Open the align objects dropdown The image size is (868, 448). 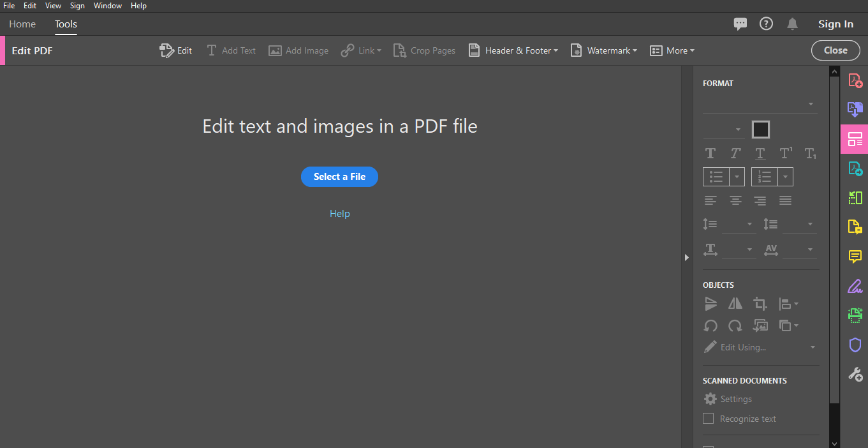[788, 304]
